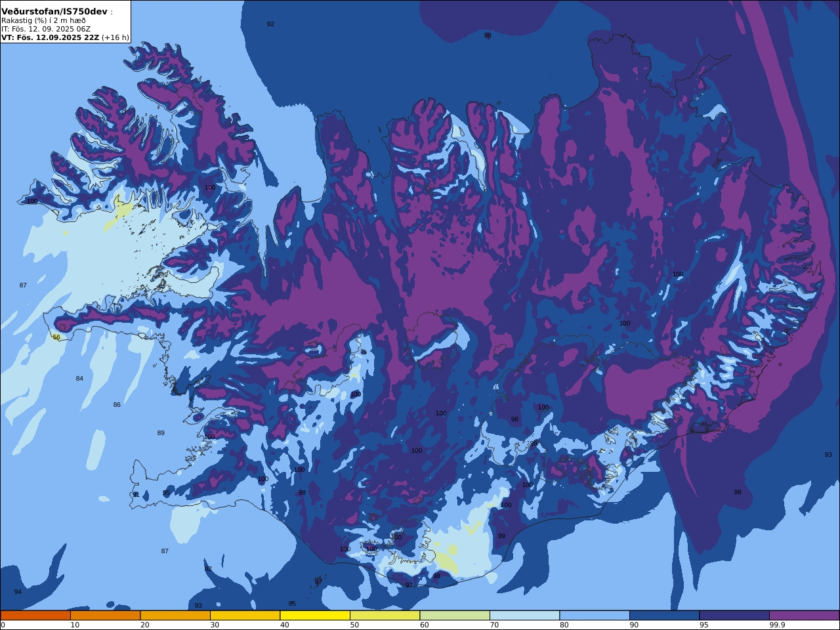Image resolution: width=840 pixels, height=630 pixels.
Task: Select the 'IT: Fös. 12. 09. 2025 06Z' line
Action: coord(46,29)
